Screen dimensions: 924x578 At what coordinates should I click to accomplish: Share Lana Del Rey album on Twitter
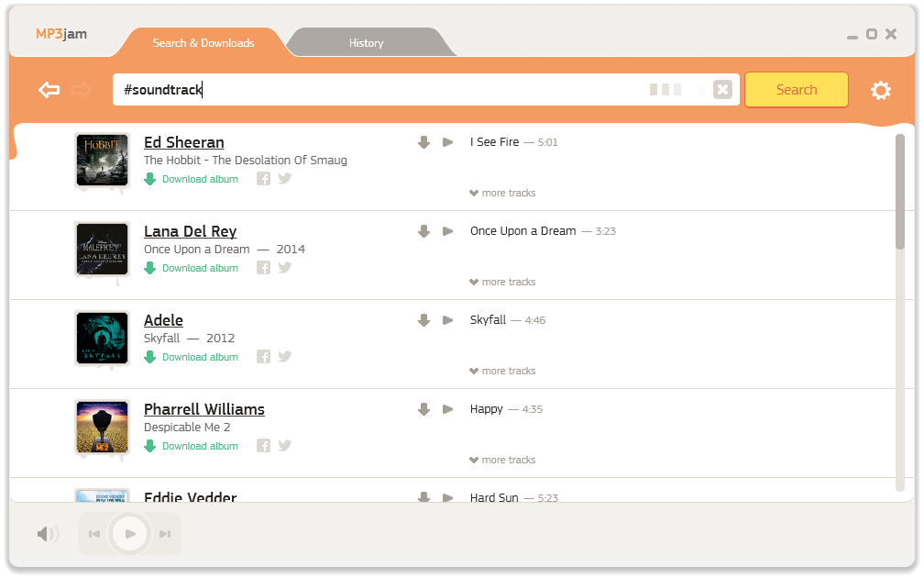[285, 267]
